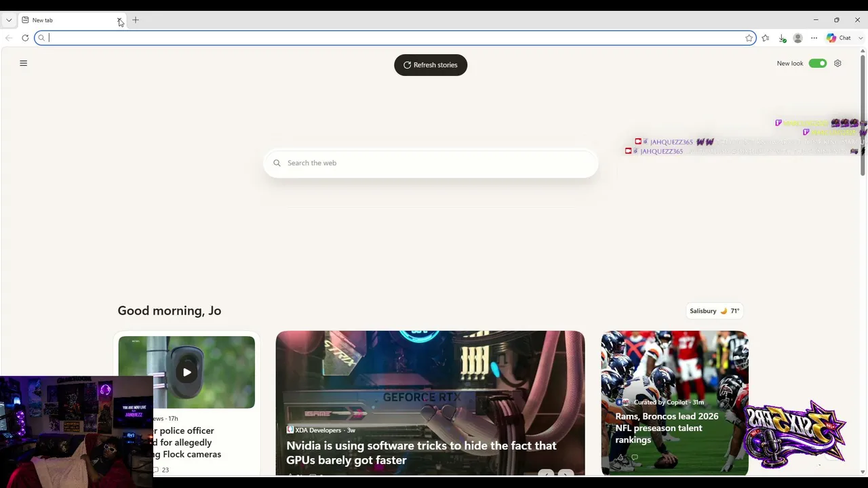The width and height of the screenshot is (868, 488).
Task: Open the Downloads icon
Action: [x=782, y=39]
